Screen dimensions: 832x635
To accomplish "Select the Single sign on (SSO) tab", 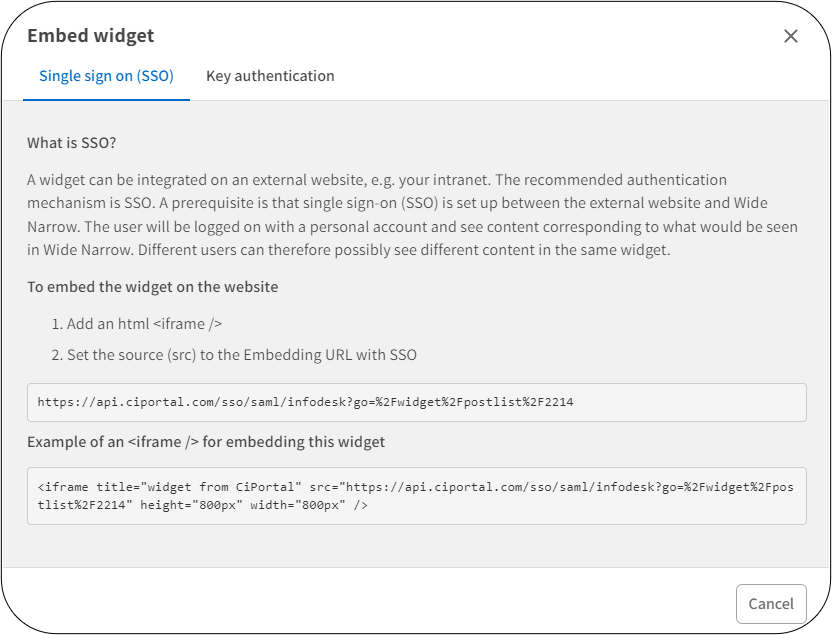I will pyautogui.click(x=106, y=75).
